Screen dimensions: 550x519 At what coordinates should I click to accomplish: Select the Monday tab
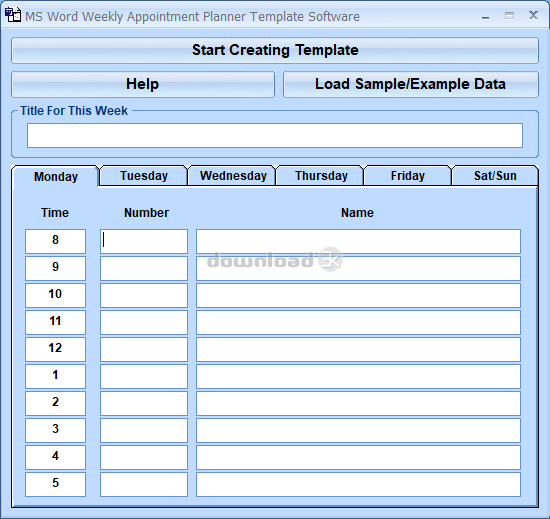click(x=55, y=176)
